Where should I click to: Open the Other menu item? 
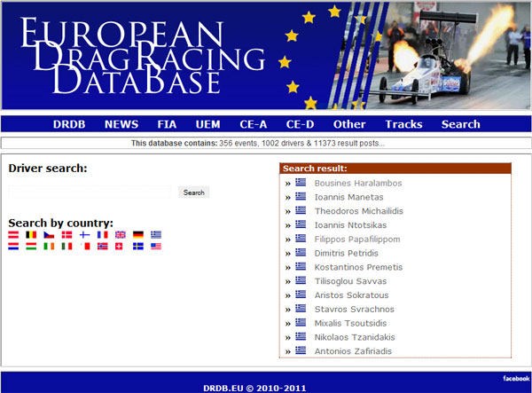349,124
